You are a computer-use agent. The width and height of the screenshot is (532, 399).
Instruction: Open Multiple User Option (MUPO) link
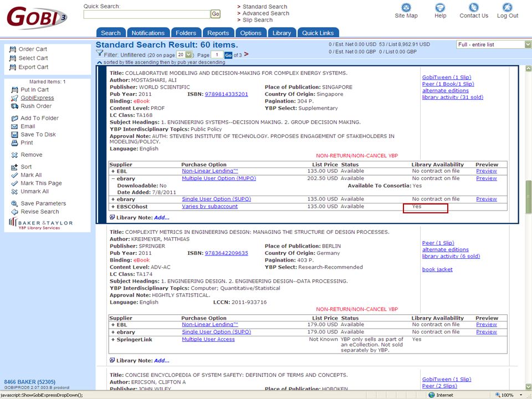pyautogui.click(x=219, y=178)
